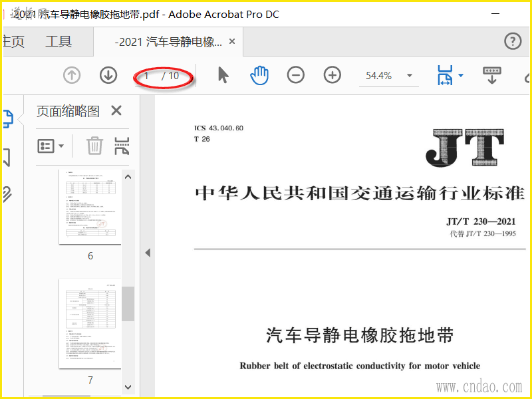This screenshot has width=532, height=399.
Task: Zoom in with the plus button
Action: (332, 75)
